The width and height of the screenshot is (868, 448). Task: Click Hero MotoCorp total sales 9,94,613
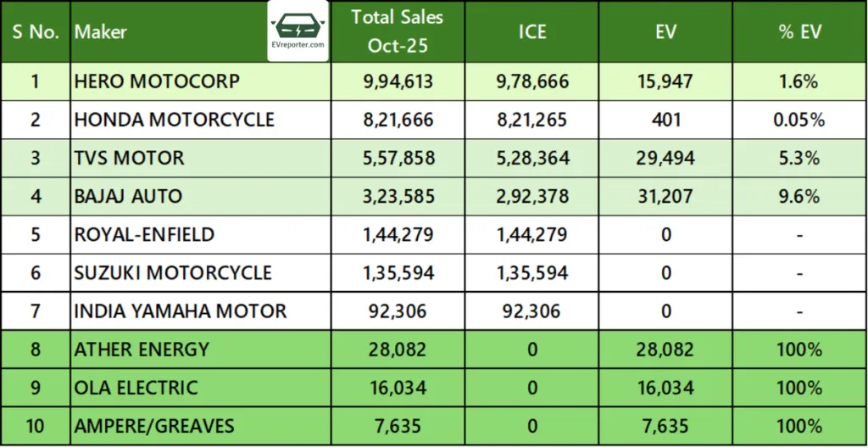[398, 81]
